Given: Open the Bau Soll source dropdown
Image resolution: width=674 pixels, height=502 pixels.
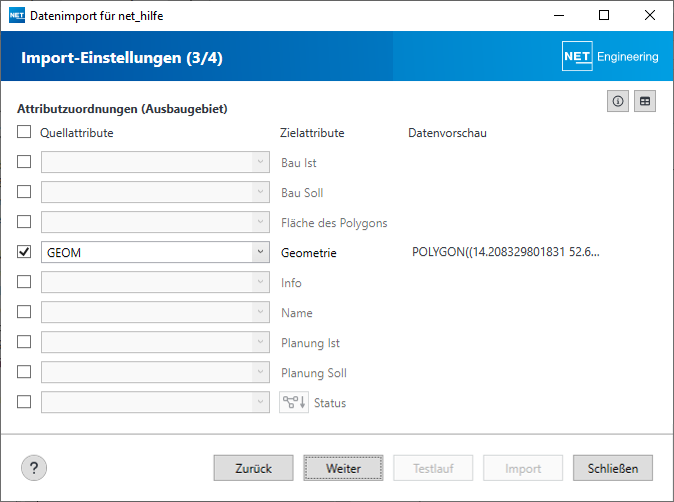Looking at the screenshot, I should [x=156, y=192].
